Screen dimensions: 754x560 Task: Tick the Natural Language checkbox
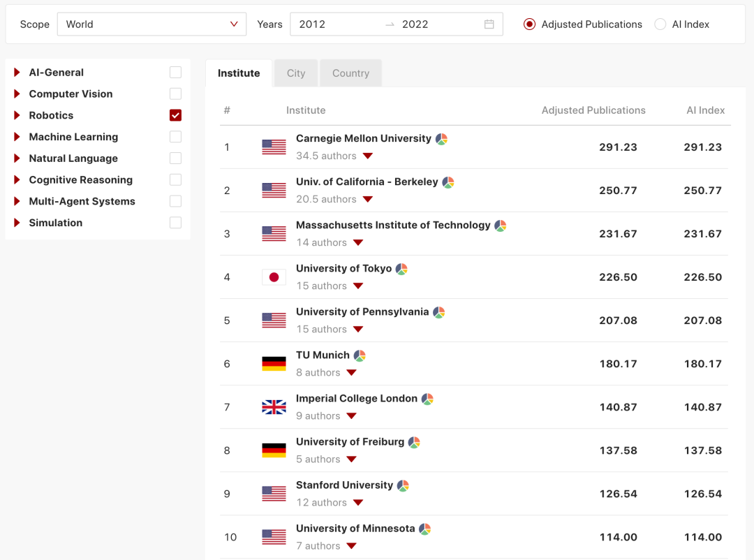pos(175,159)
